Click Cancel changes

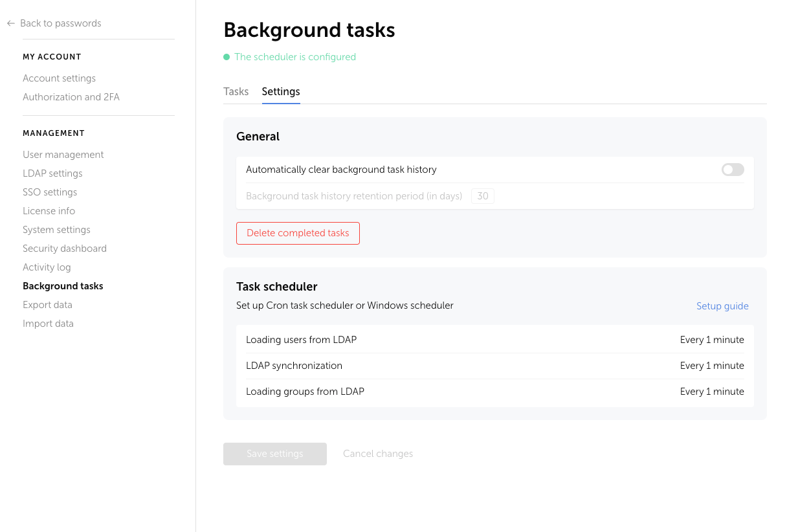tap(378, 453)
